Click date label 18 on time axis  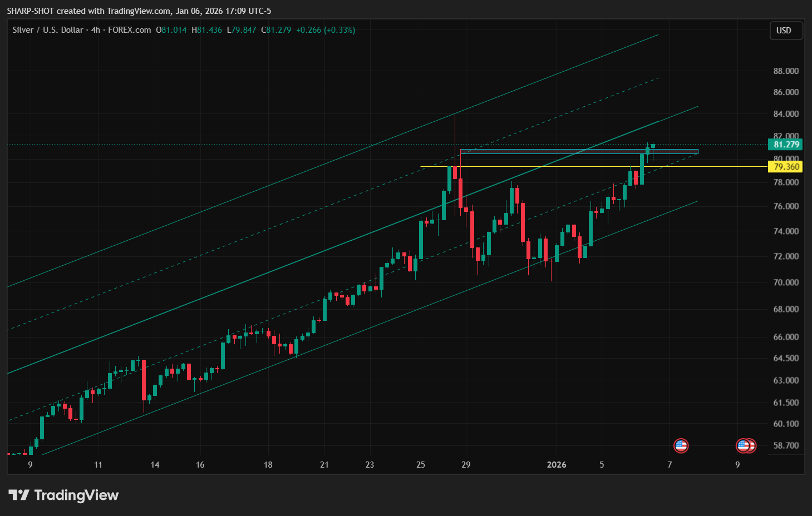pyautogui.click(x=268, y=465)
